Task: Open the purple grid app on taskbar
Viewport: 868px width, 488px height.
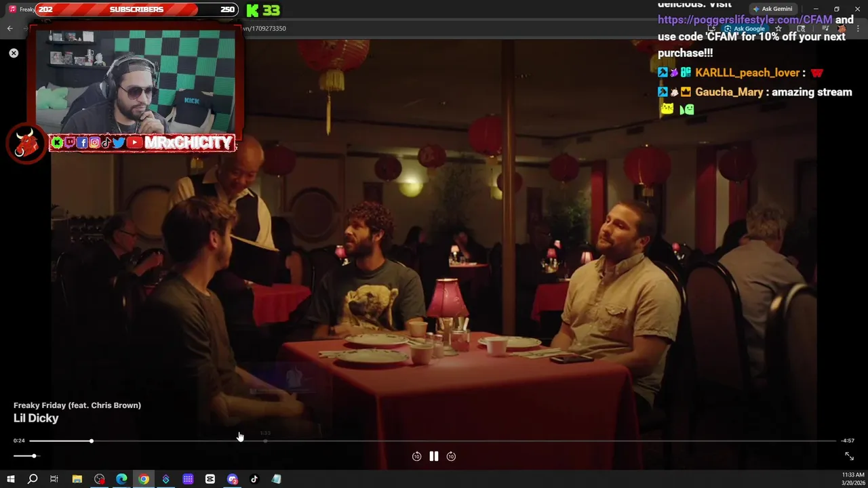Action: [x=188, y=479]
